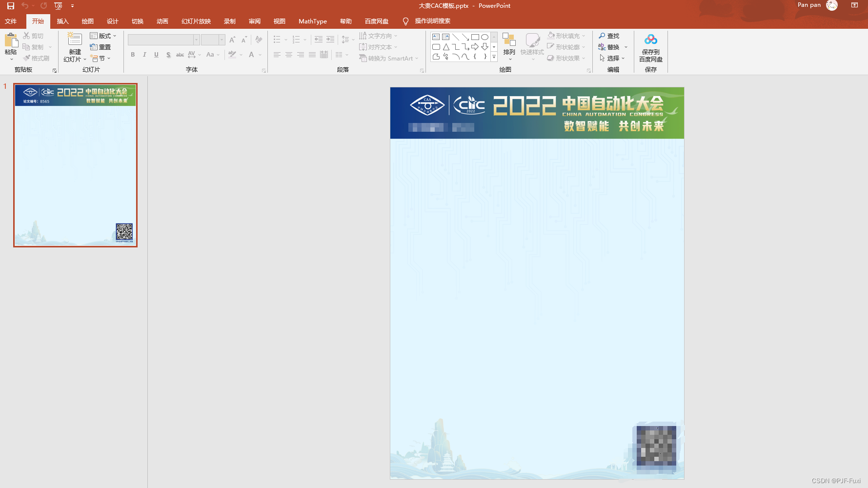Select the triangle shape in gallery
Screen dimensions: 868x488
pyautogui.click(x=446, y=47)
